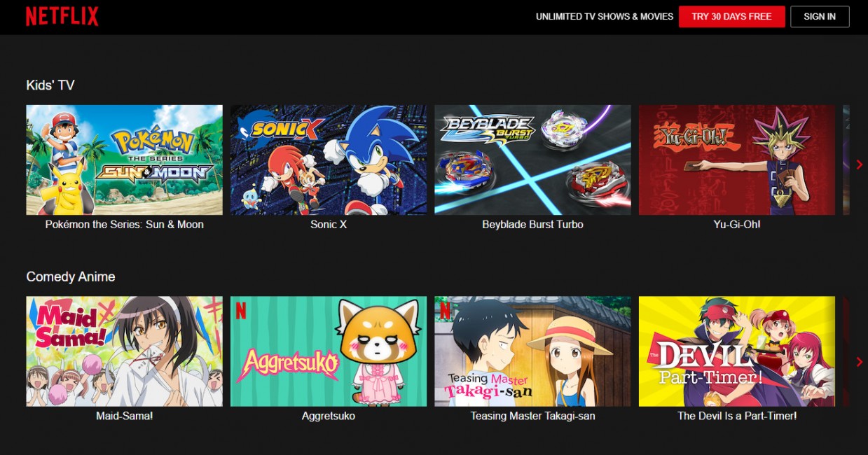The width and height of the screenshot is (868, 455).
Task: Click the 'Pokémon the Series: Sun & Moon' title
Action: pos(124,225)
